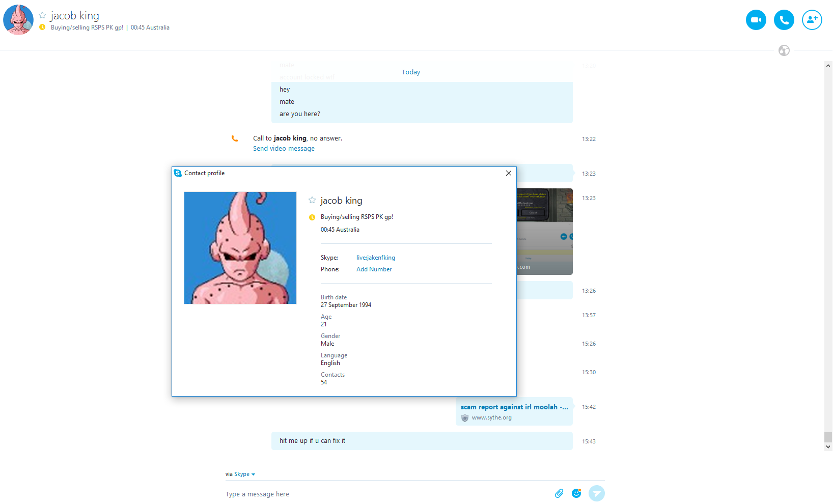833x504 pixels.
Task: Click the large profile picture in Contact profile
Action: 240,248
